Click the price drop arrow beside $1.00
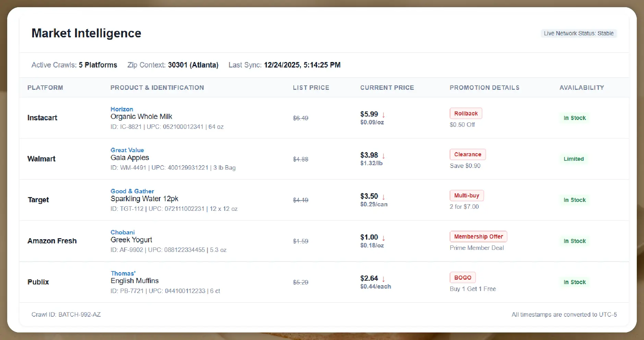Screen dimensions: 644x340 [x=384, y=238]
